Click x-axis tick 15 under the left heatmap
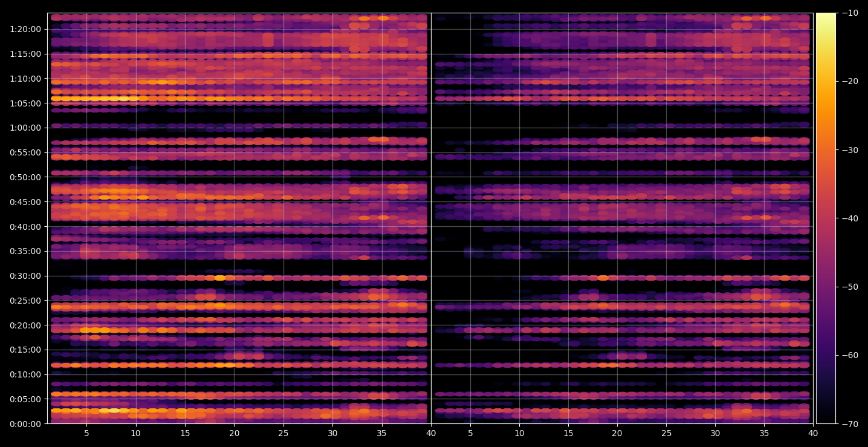This screenshot has height=447, width=868. (x=185, y=434)
